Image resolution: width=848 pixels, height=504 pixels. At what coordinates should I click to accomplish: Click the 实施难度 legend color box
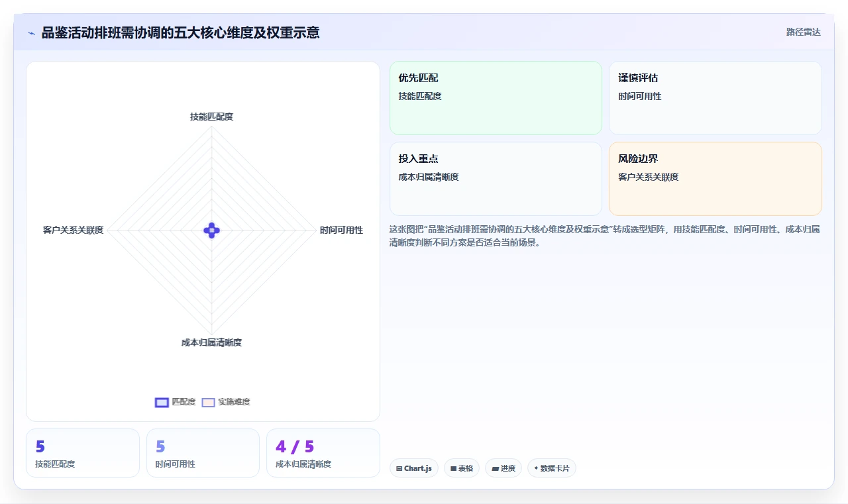(x=208, y=402)
